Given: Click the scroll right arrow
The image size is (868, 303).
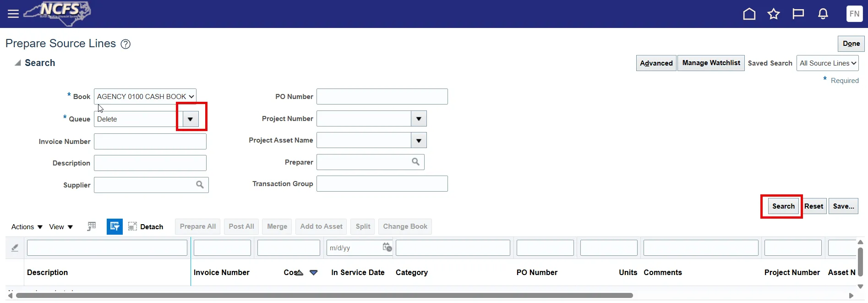Looking at the screenshot, I should (x=851, y=296).
